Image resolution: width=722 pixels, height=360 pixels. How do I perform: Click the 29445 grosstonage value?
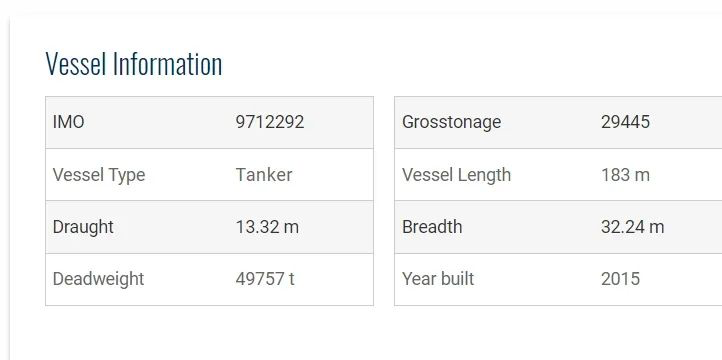[x=625, y=122]
